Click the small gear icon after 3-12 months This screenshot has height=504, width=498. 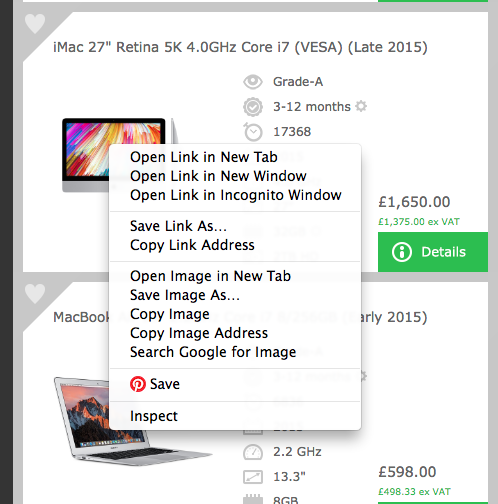[361, 106]
